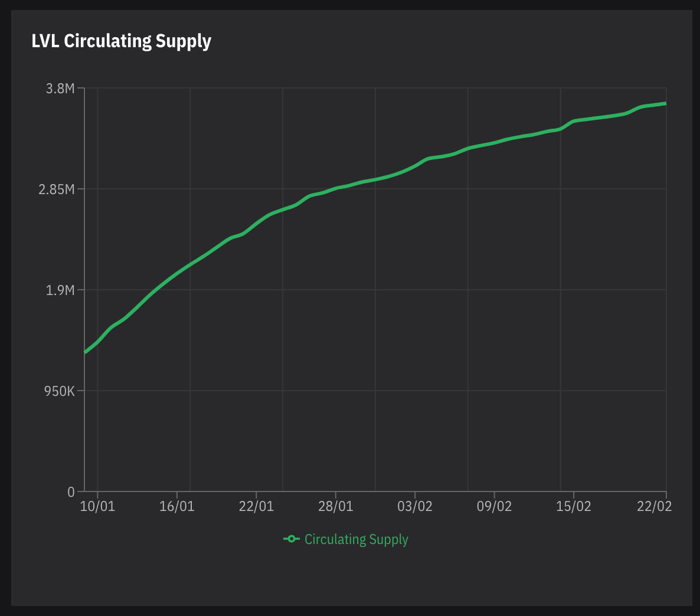Image resolution: width=700 pixels, height=616 pixels.
Task: Click the 22/01 date label
Action: (256, 506)
